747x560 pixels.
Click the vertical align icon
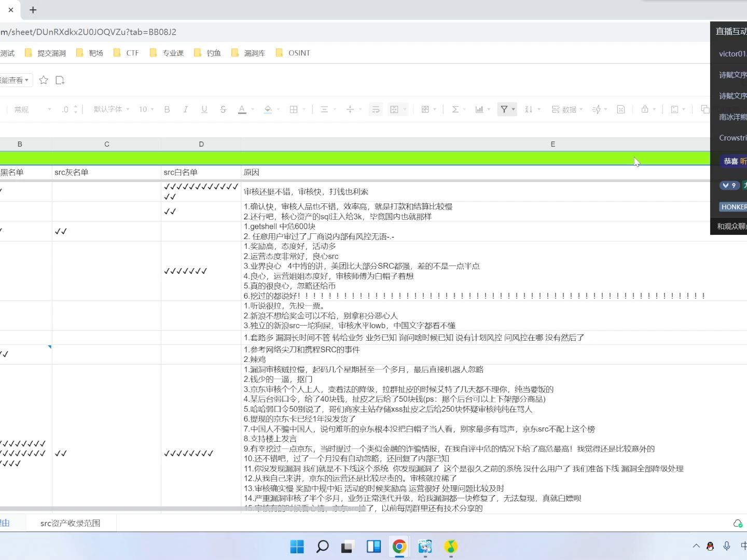click(350, 109)
